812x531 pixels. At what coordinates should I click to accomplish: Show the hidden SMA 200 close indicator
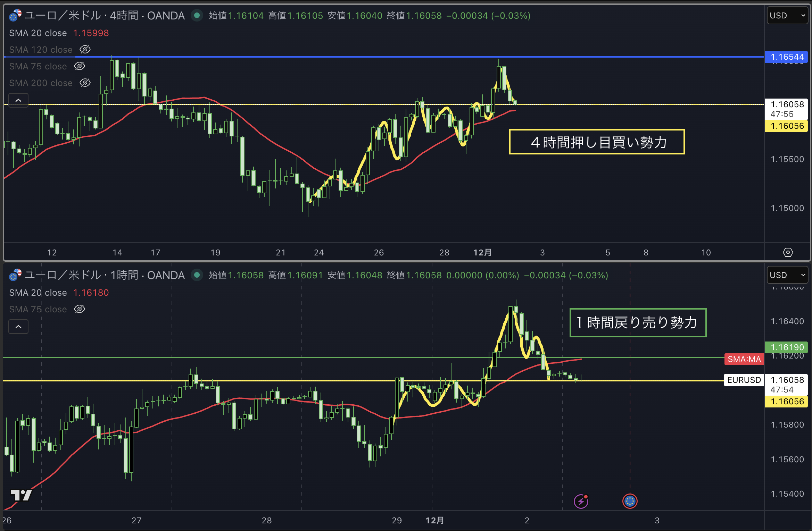[x=85, y=83]
